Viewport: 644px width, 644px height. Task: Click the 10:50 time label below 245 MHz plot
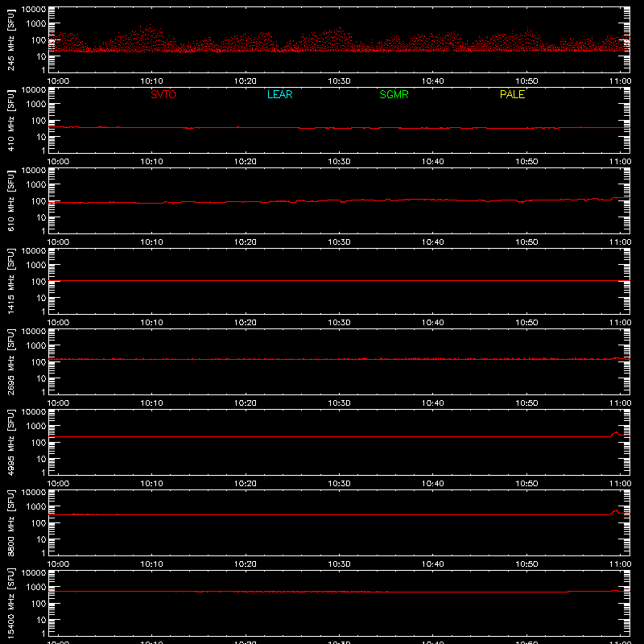pos(526,81)
